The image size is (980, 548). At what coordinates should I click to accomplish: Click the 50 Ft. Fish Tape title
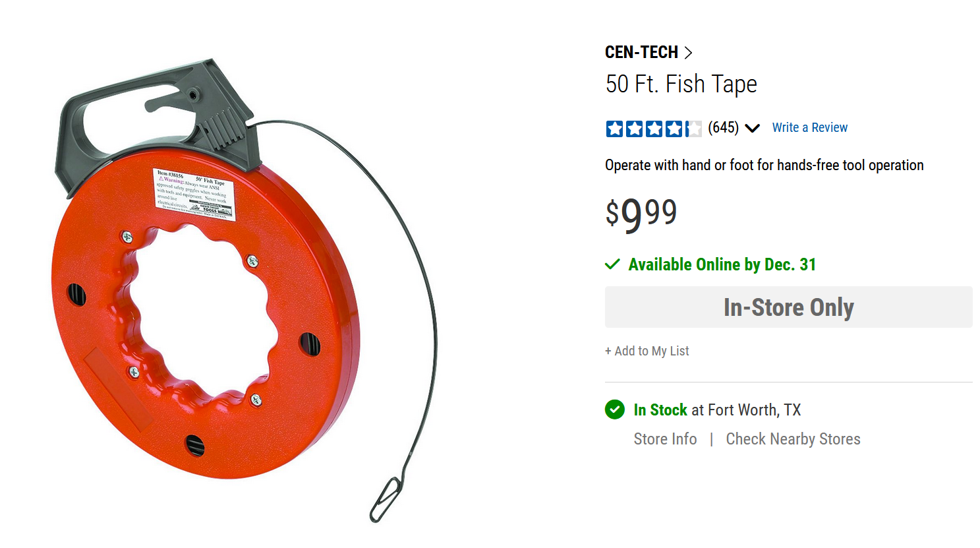pyautogui.click(x=681, y=84)
